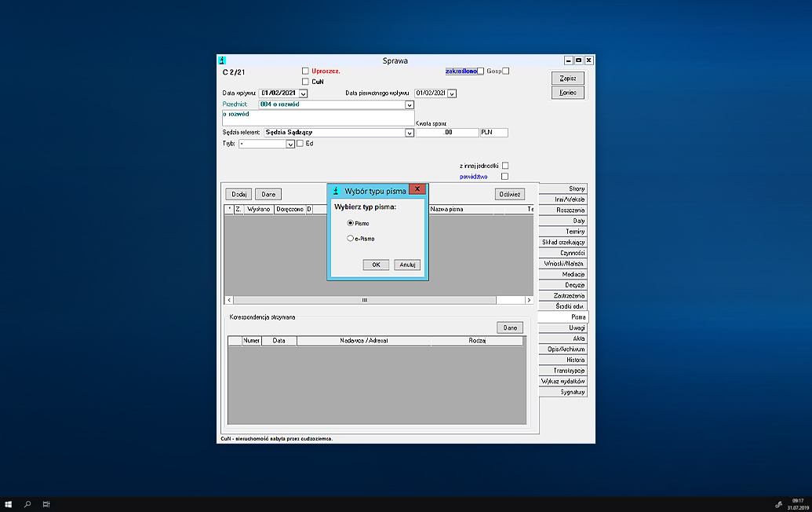This screenshot has width=812, height=512.
Task: Open the Wykaz wydatków tab
Action: click(563, 382)
